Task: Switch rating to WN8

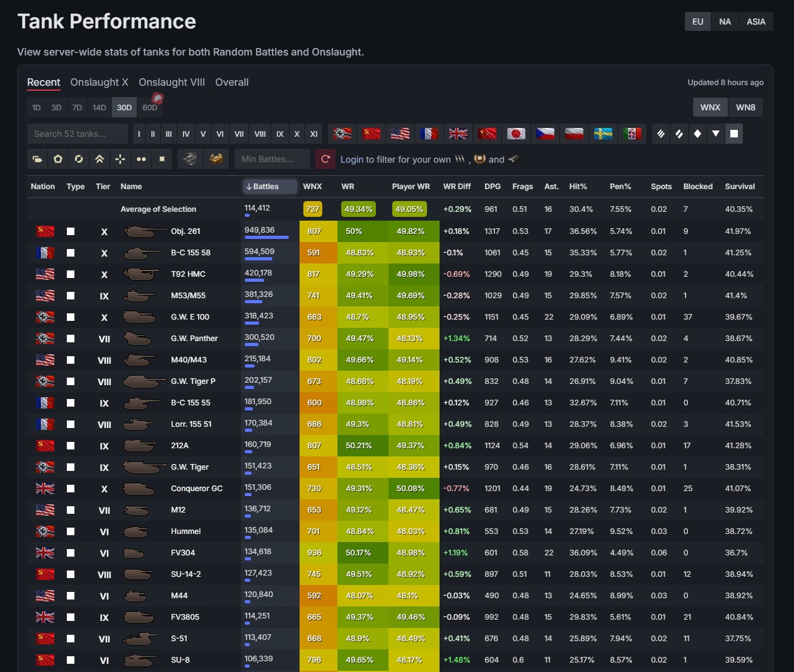Action: (745, 107)
